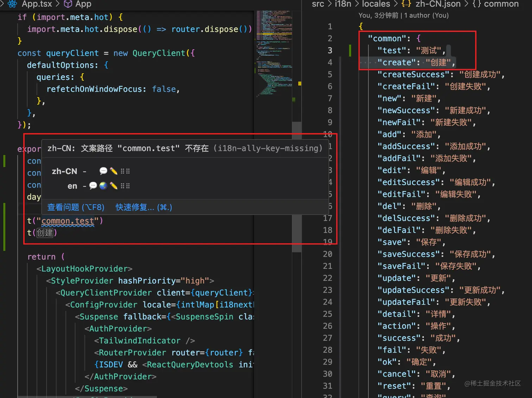Screen dimensions: 532x398
Task: Click the comment bubble icon in en row
Action: click(x=93, y=186)
